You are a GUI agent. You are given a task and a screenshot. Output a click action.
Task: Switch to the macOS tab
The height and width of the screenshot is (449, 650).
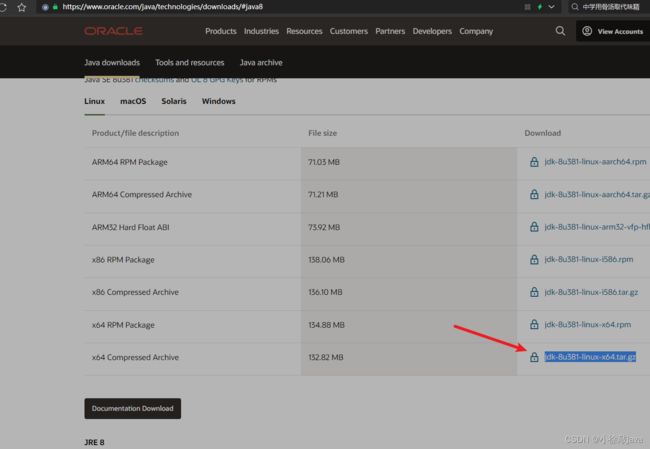pos(133,101)
